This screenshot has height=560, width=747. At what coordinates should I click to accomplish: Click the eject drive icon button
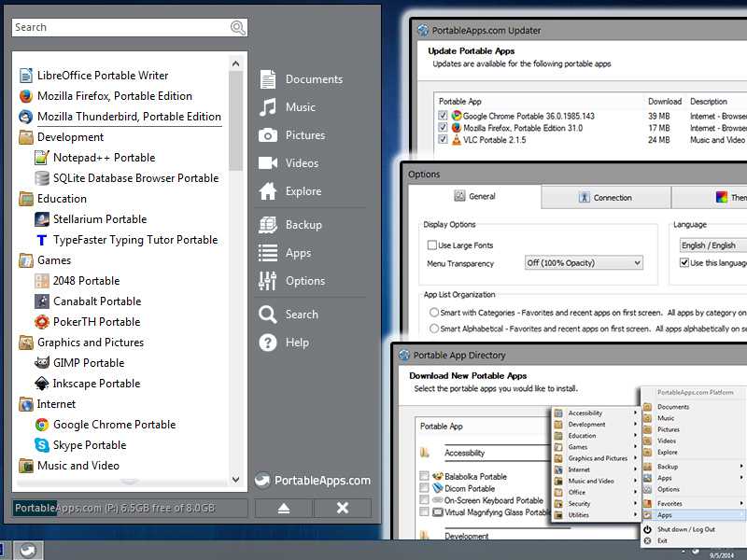280,508
